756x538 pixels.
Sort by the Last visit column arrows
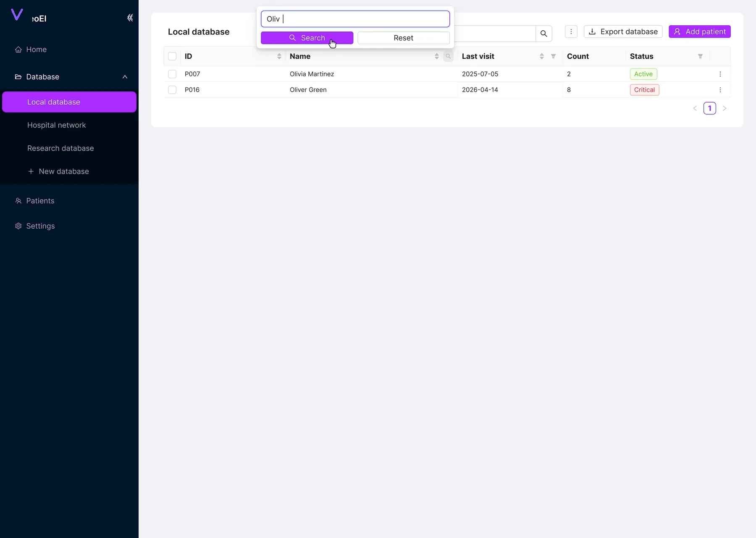tap(542, 56)
